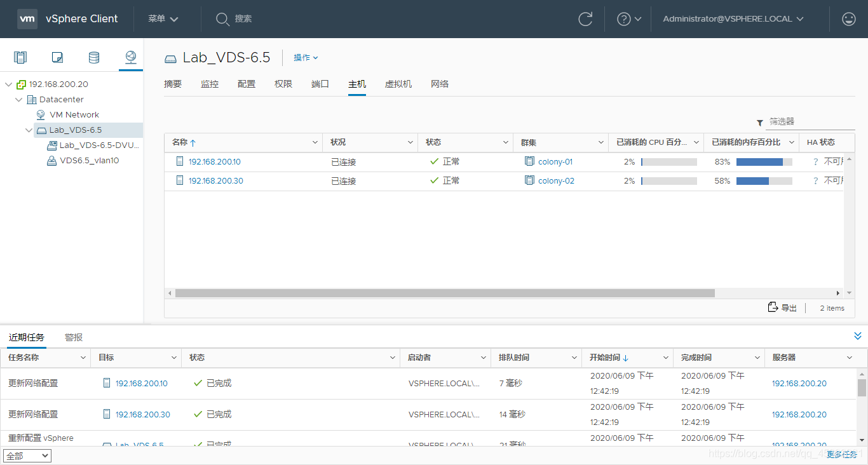Open host link 192.168.200.30 in hosts grid
The image size is (868, 465).
[216, 180]
